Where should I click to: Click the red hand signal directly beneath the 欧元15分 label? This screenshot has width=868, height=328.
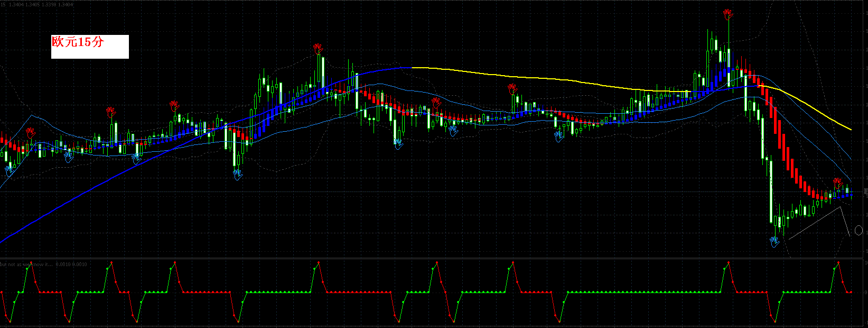pyautogui.click(x=110, y=112)
